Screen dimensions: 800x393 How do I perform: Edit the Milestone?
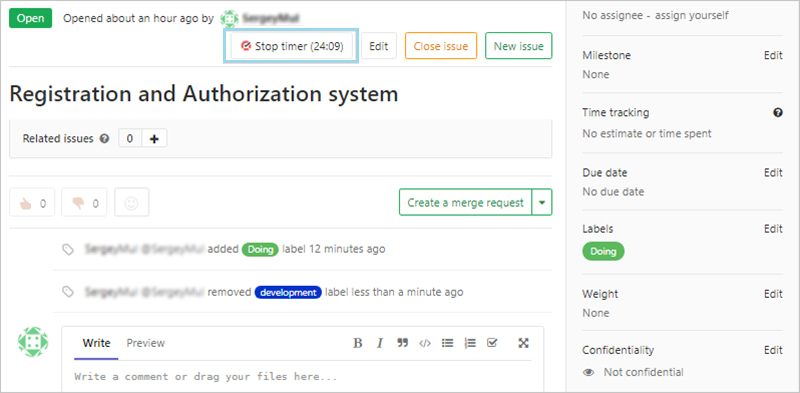click(773, 55)
